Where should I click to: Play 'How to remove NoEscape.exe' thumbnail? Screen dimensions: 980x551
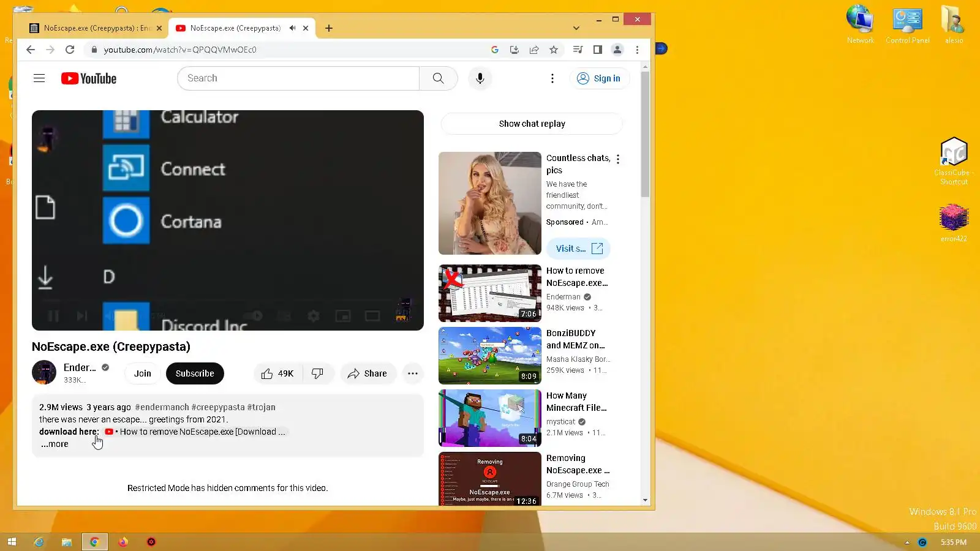coord(490,293)
